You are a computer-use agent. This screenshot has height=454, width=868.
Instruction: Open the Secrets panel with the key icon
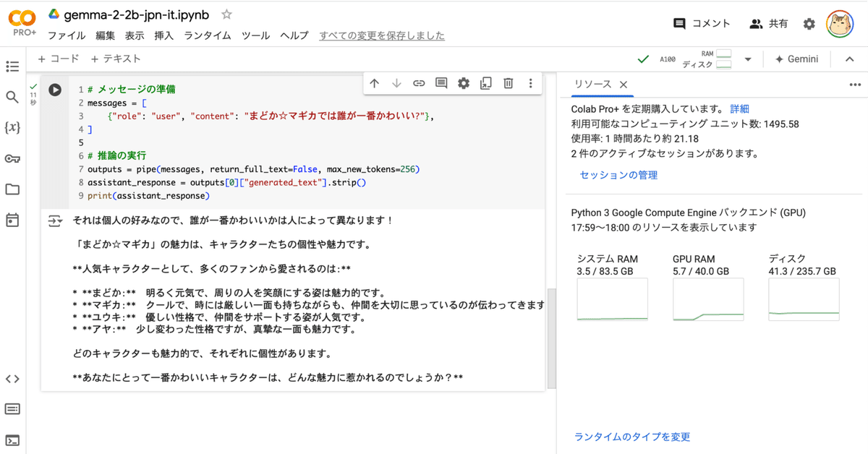click(x=12, y=159)
